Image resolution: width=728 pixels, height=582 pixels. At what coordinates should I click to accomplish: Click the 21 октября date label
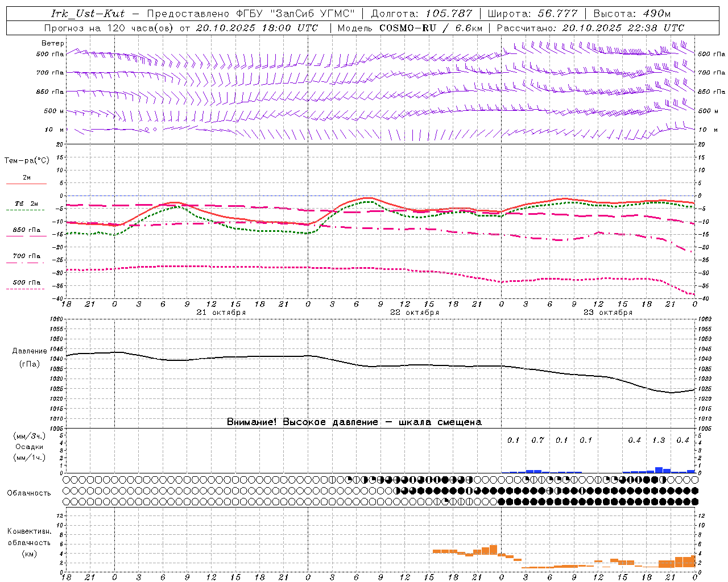pos(221,313)
